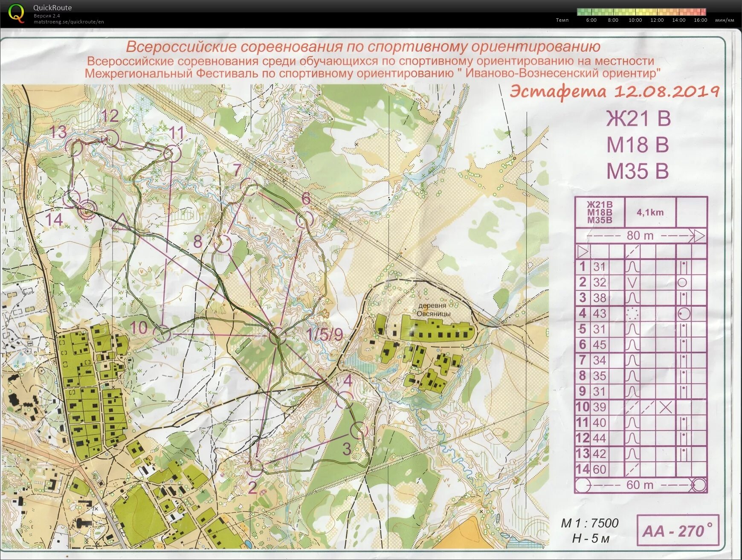Click the '60 m' finish distance row
742x560 pixels.
(641, 485)
